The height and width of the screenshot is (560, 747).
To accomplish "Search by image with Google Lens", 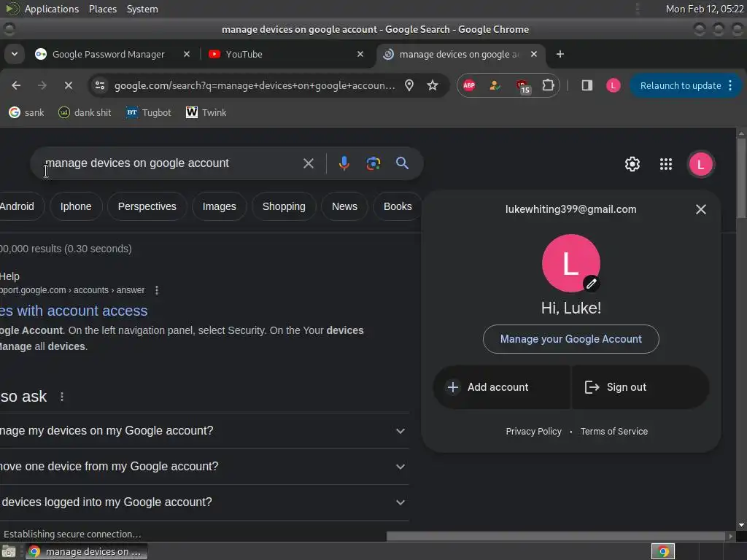I will (x=373, y=163).
